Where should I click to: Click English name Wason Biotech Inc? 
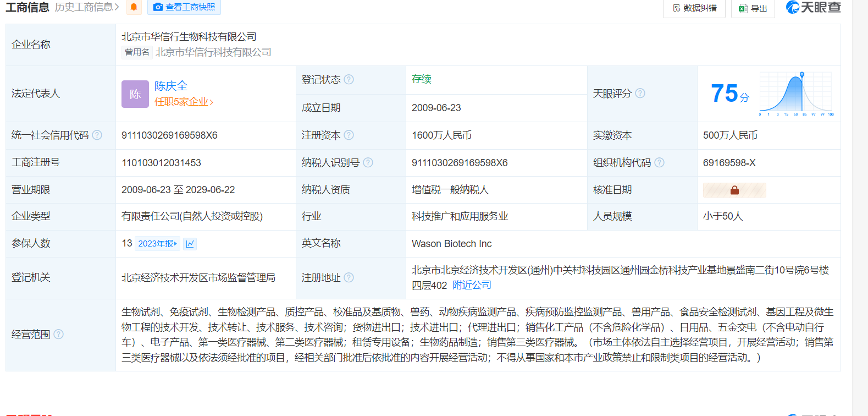click(452, 244)
